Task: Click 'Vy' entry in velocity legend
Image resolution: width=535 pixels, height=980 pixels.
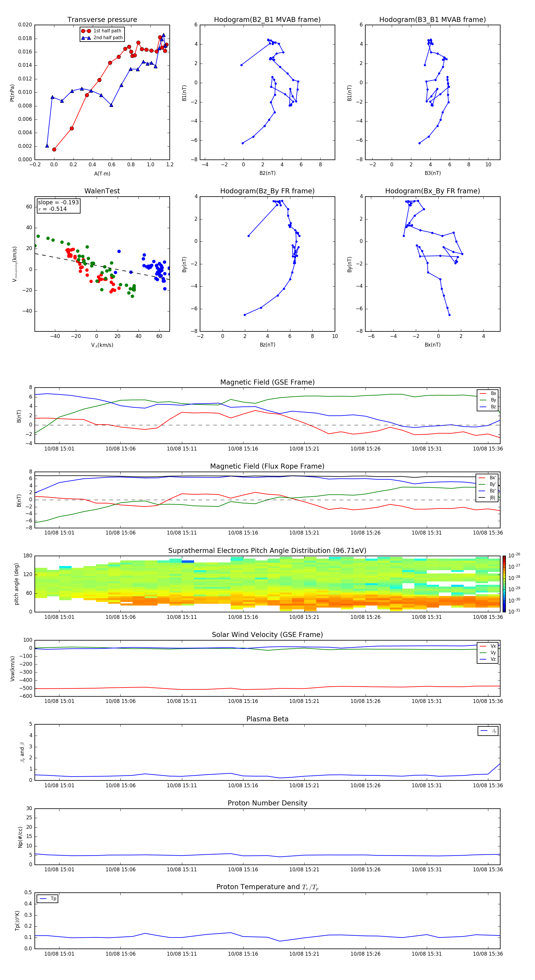Action: coord(488,652)
